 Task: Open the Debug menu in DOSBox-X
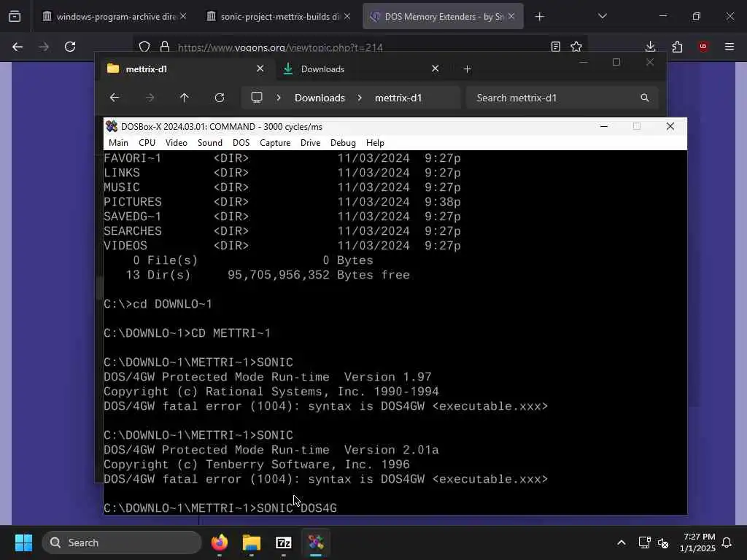pos(343,143)
